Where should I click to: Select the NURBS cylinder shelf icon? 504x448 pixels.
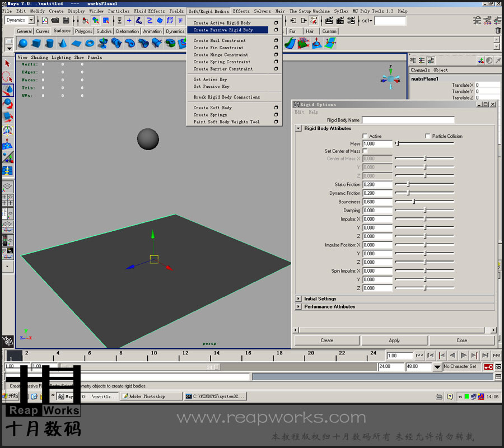click(49, 43)
